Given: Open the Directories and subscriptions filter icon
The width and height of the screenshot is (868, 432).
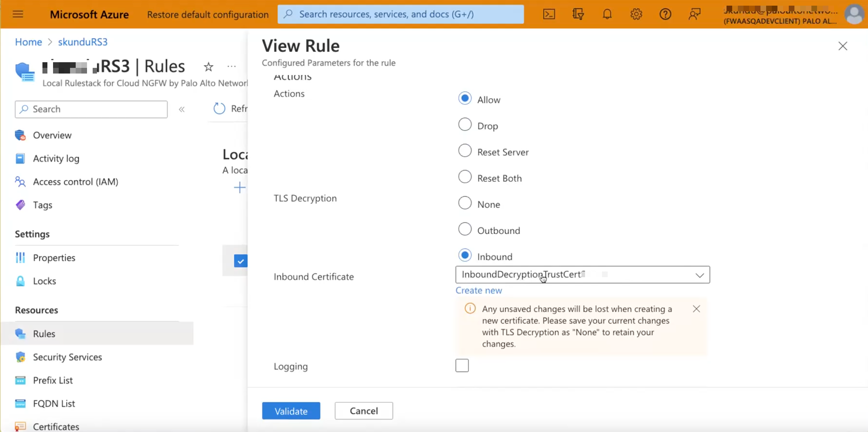Looking at the screenshot, I should point(578,14).
